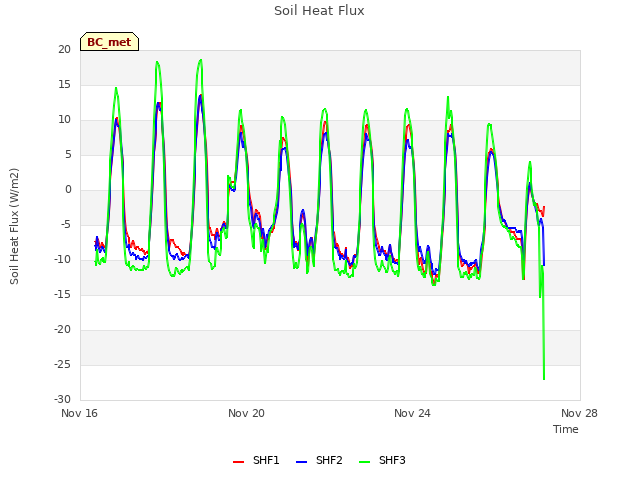The height and width of the screenshot is (480, 640).
Task: Click the Time axis title
Action: (566, 429)
